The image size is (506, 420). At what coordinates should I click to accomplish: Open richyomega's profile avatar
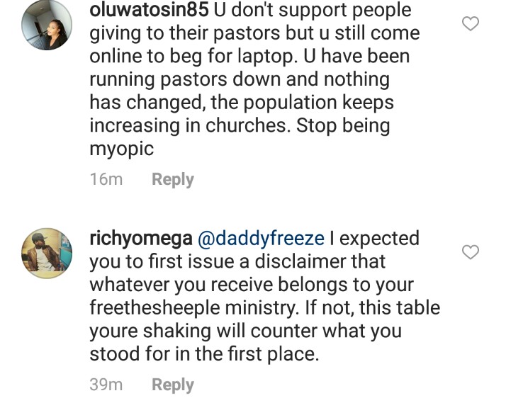47,254
